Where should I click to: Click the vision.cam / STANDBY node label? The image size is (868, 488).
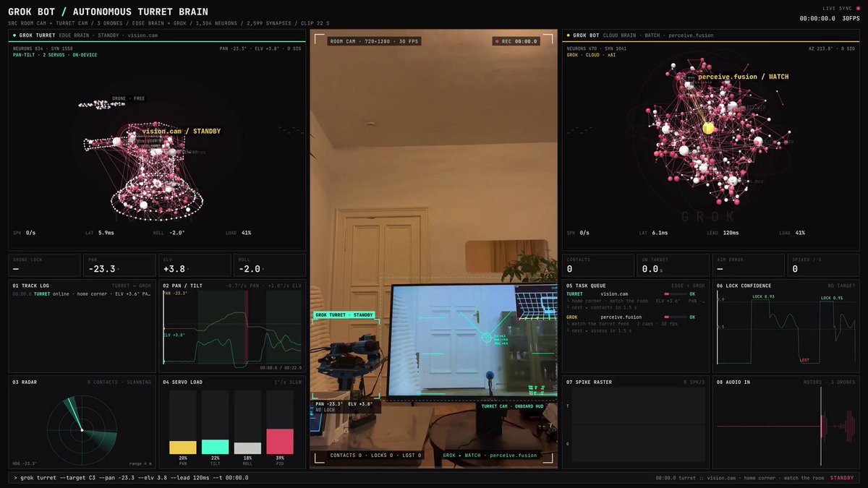click(182, 131)
